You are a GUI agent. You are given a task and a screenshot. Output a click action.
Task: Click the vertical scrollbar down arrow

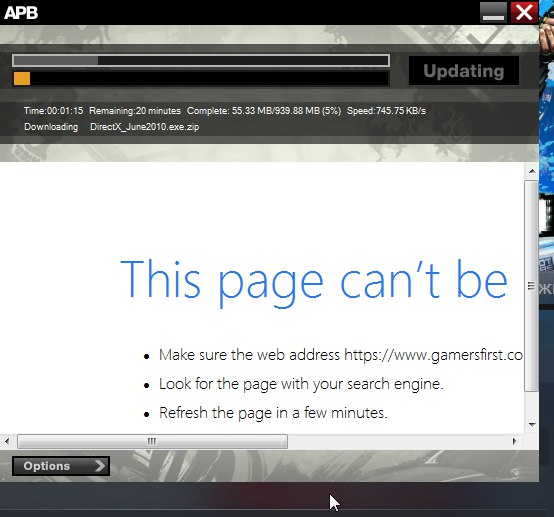pos(532,424)
